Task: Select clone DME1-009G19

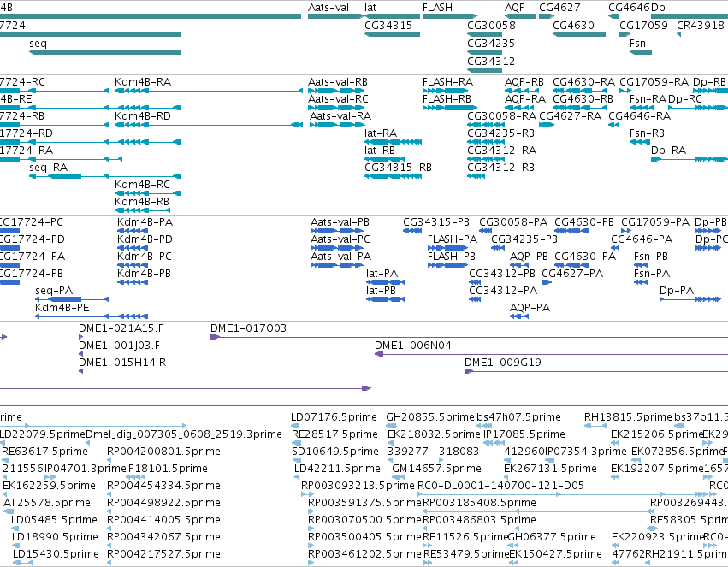Action: click(x=596, y=371)
